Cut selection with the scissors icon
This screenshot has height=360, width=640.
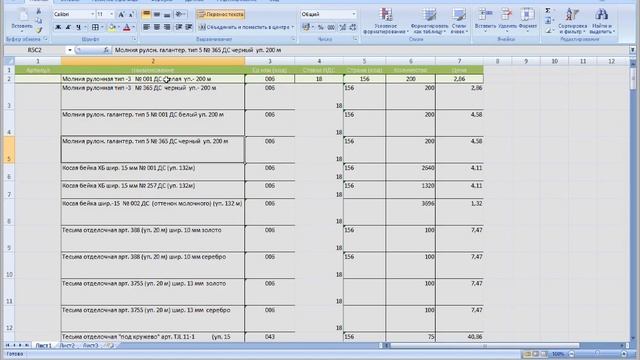pos(39,11)
